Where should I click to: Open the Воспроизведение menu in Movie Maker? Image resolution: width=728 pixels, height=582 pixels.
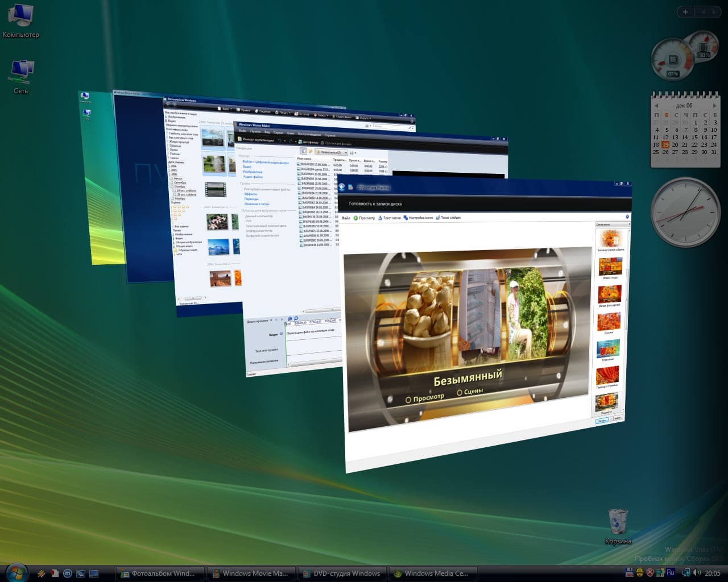309,134
